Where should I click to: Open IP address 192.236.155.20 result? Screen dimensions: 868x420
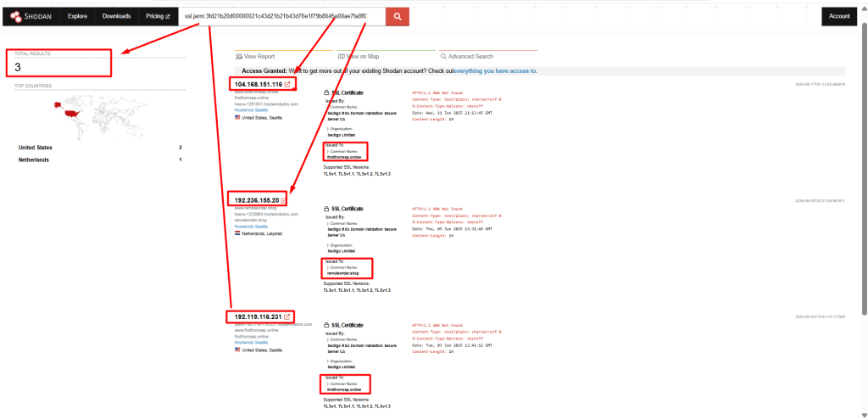point(256,200)
